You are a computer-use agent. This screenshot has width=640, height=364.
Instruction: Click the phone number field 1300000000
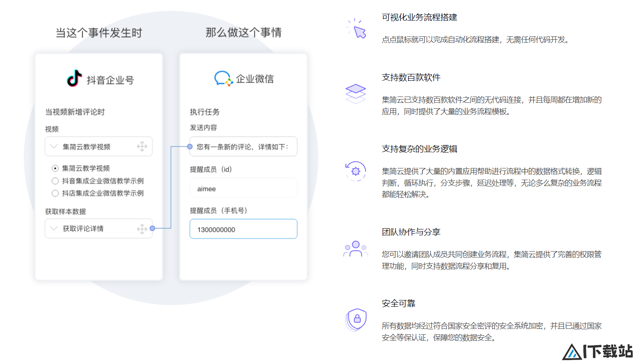point(243,229)
